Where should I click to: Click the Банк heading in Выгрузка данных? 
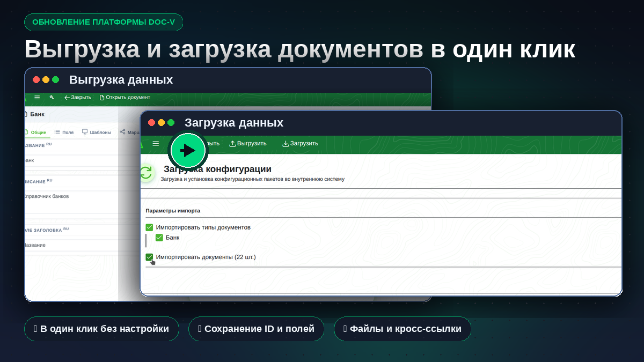click(37, 114)
